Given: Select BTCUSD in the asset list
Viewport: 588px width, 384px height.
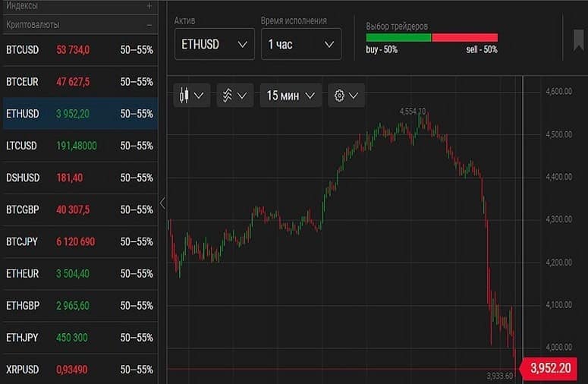Looking at the screenshot, I should point(79,50).
